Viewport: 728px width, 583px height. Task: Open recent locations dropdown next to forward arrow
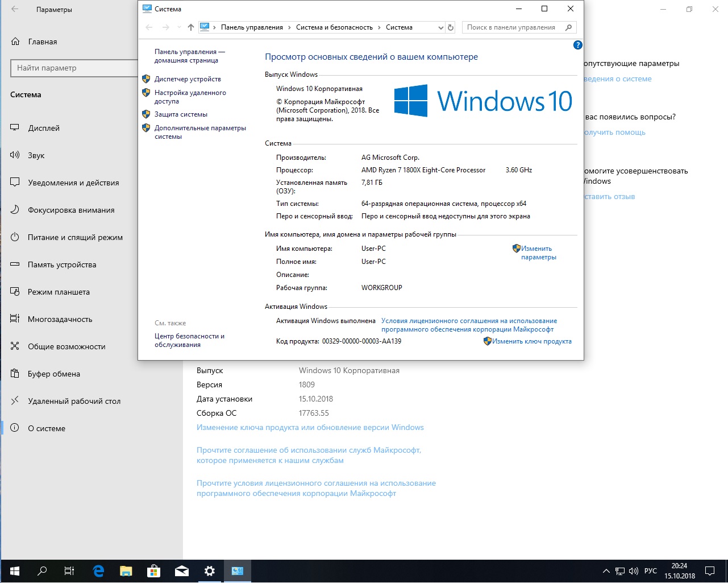179,27
